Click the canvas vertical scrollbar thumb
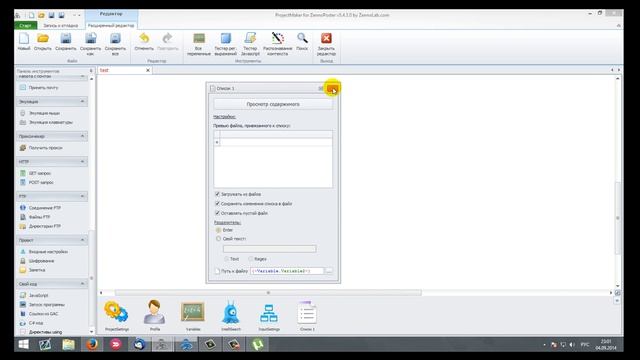 [618, 218]
